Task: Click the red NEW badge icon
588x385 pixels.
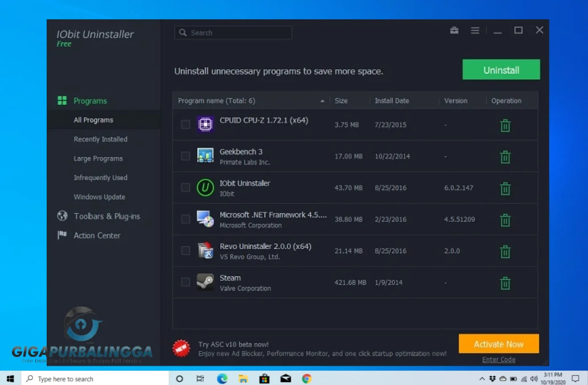Action: click(x=181, y=348)
